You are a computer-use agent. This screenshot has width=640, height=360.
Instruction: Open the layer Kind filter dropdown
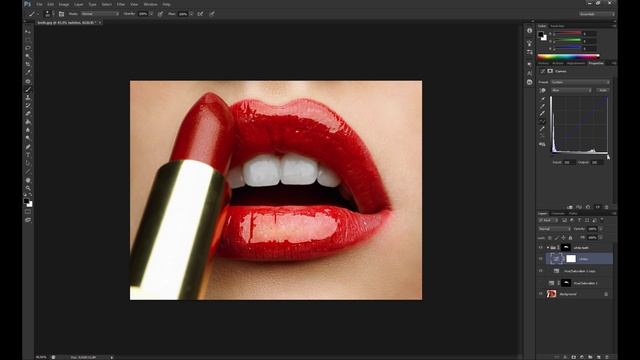548,220
